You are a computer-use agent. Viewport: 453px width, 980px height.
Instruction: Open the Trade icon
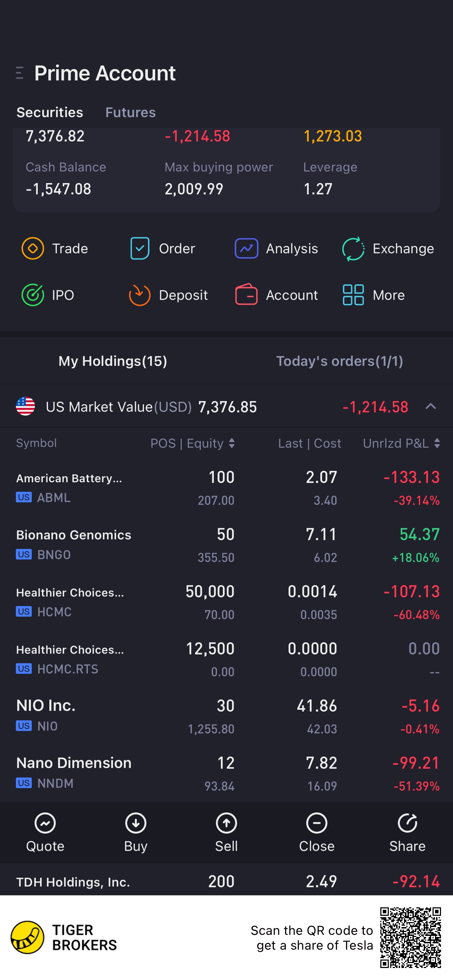[33, 248]
